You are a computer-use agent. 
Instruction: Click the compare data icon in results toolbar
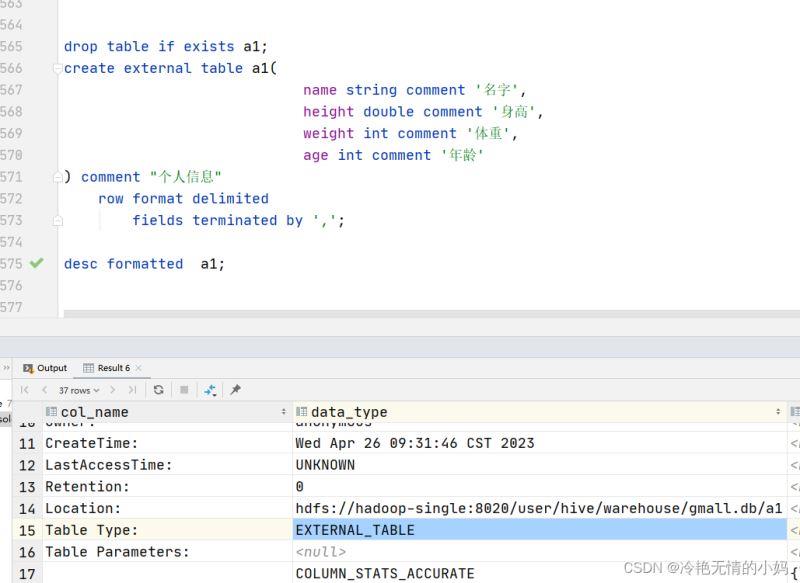point(210,390)
